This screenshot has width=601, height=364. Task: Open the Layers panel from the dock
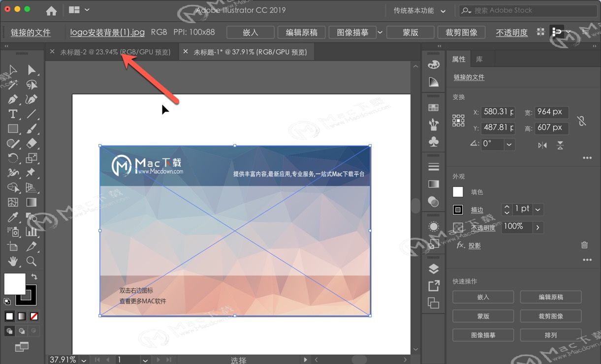[x=434, y=269]
